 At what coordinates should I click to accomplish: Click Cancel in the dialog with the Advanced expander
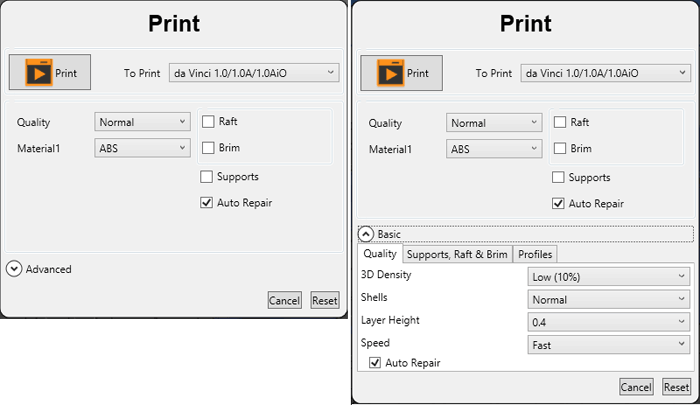click(x=284, y=300)
